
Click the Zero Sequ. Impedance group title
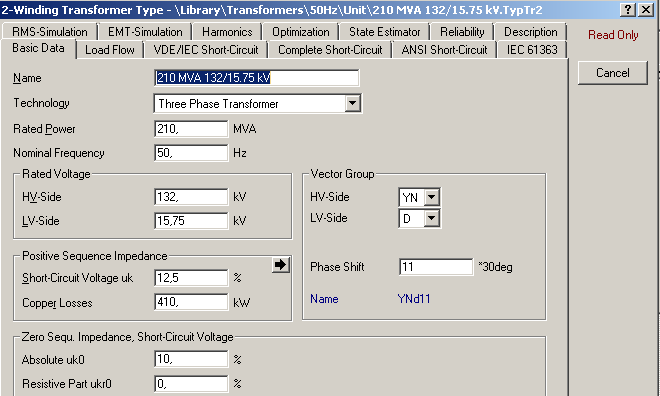tap(127, 337)
